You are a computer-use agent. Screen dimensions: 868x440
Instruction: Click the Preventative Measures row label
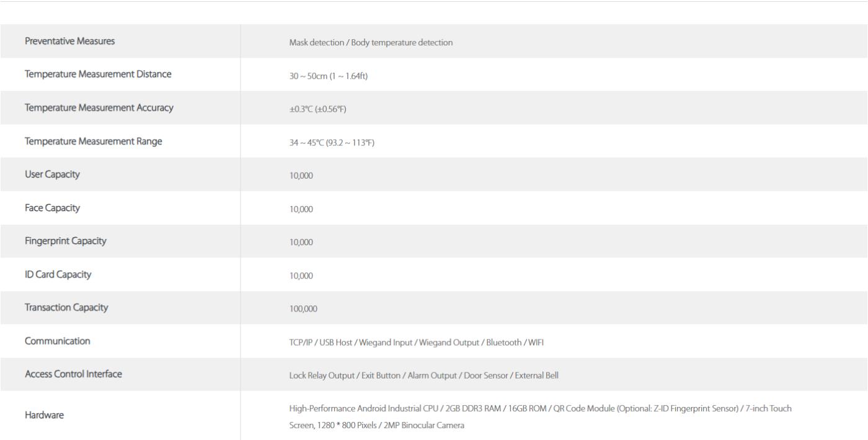[x=69, y=41]
